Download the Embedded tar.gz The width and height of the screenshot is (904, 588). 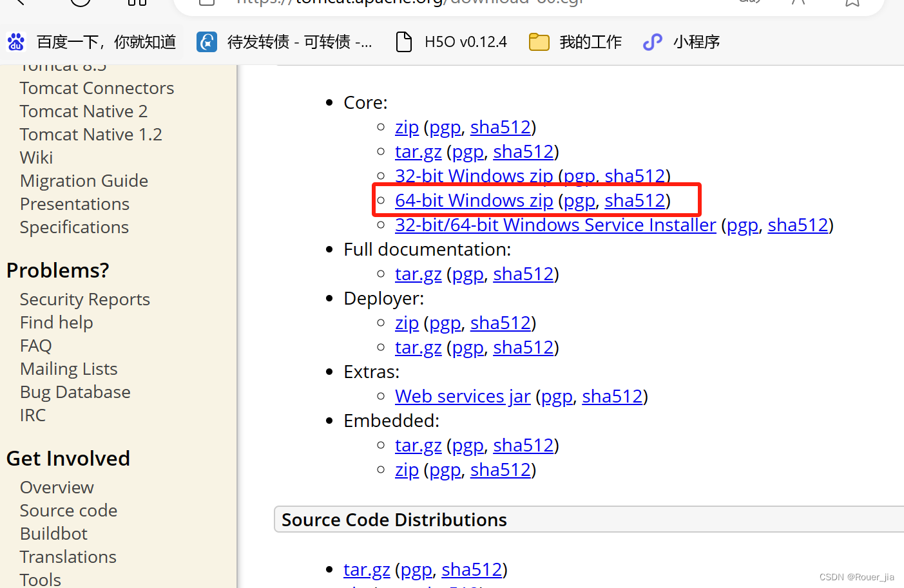(x=418, y=446)
